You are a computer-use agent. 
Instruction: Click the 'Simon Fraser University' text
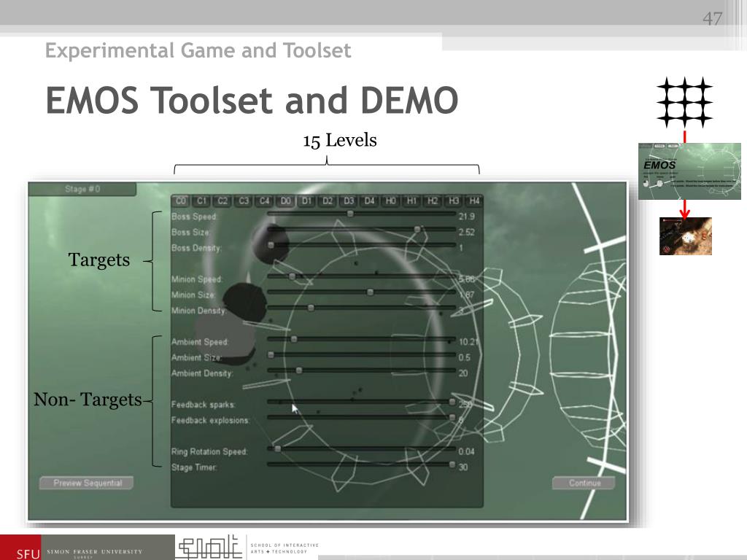tap(94, 552)
